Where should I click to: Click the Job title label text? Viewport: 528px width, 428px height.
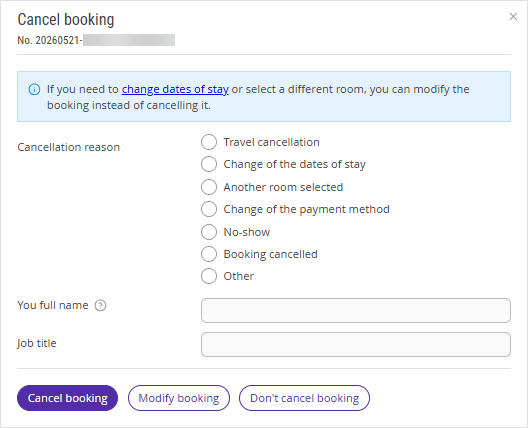(37, 343)
